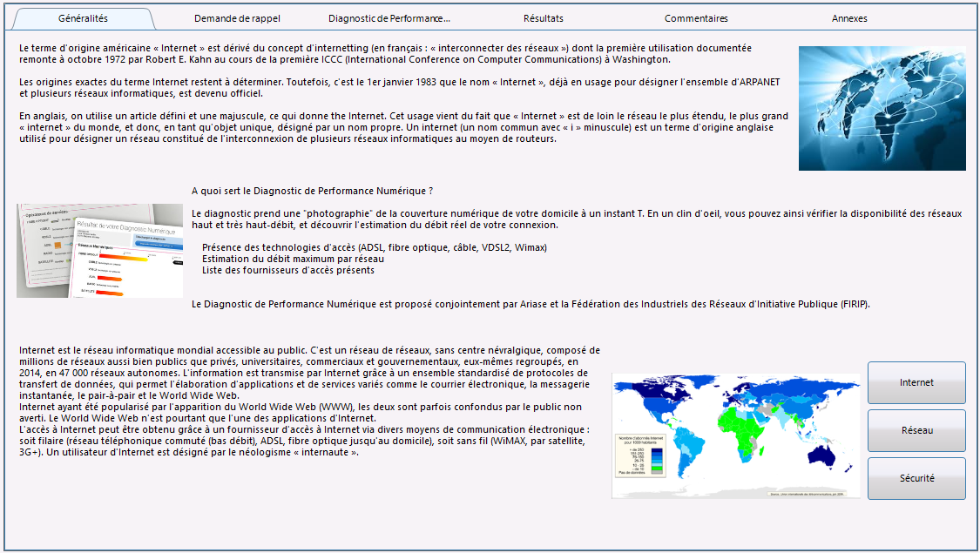
Task: Click the line 'Liste des fournisseurs d'accès présents'
Action: coord(288,270)
